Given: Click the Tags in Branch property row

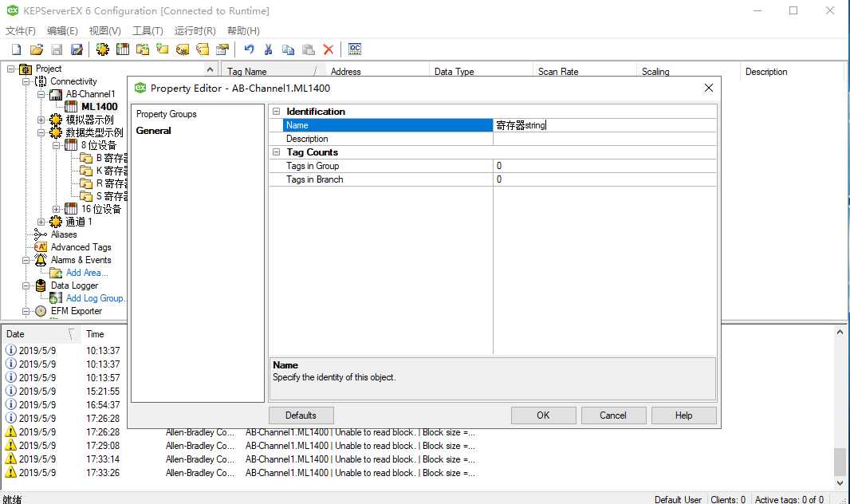Looking at the screenshot, I should click(x=492, y=179).
